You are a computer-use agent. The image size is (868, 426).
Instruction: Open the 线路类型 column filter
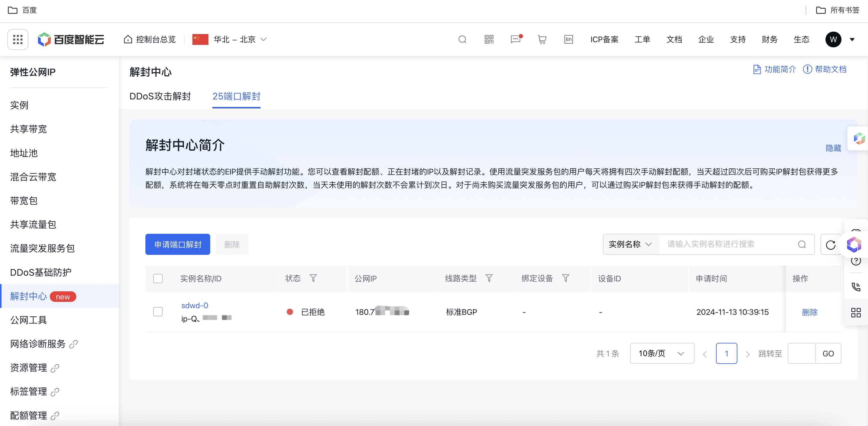489,278
